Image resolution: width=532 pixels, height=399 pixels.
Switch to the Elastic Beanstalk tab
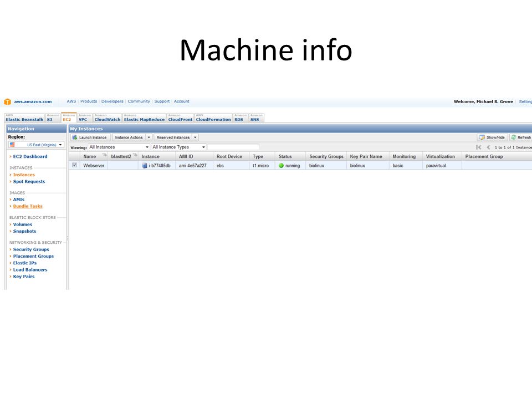click(24, 117)
